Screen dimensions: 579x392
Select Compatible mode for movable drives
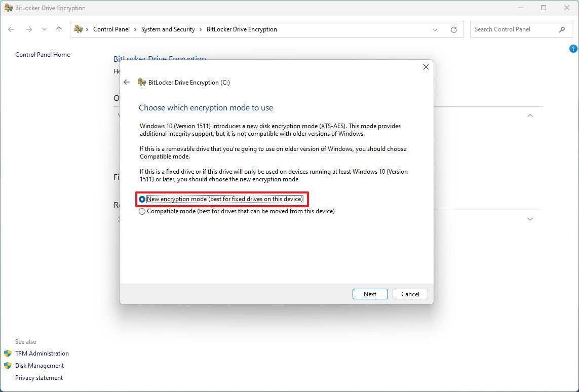(142, 211)
